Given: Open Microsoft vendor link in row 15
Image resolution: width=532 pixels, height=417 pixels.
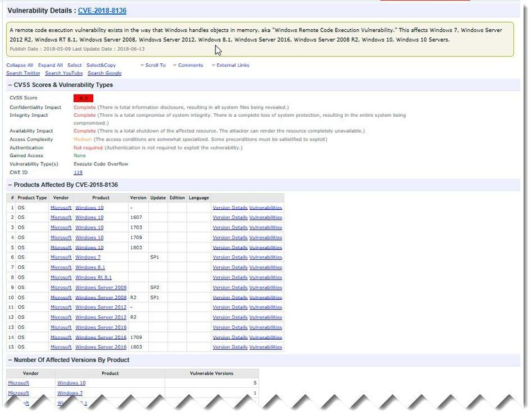Looking at the screenshot, I should [61, 347].
